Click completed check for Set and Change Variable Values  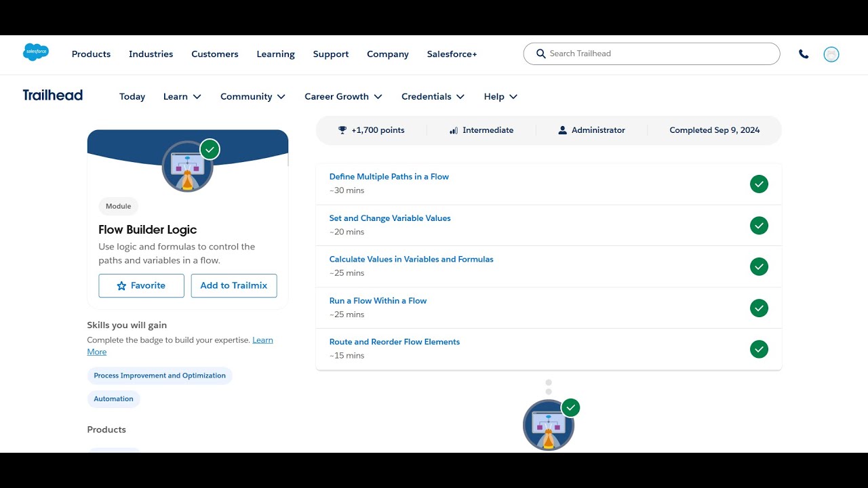click(x=759, y=225)
